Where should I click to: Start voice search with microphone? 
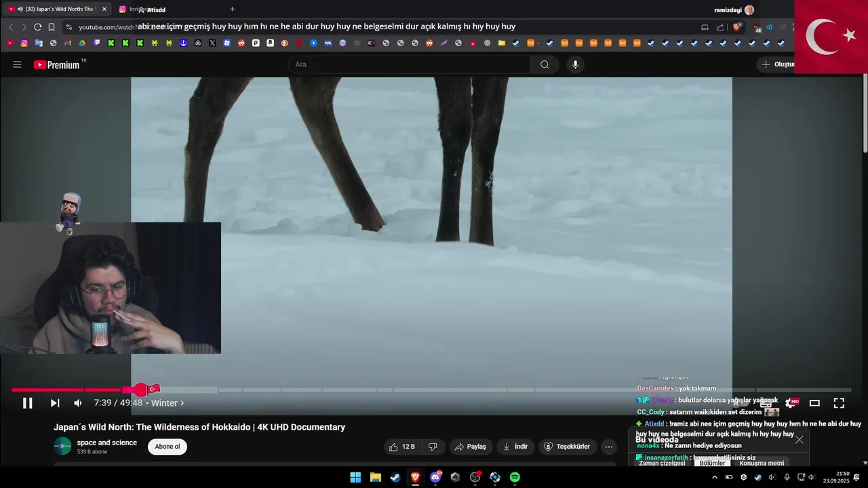575,64
